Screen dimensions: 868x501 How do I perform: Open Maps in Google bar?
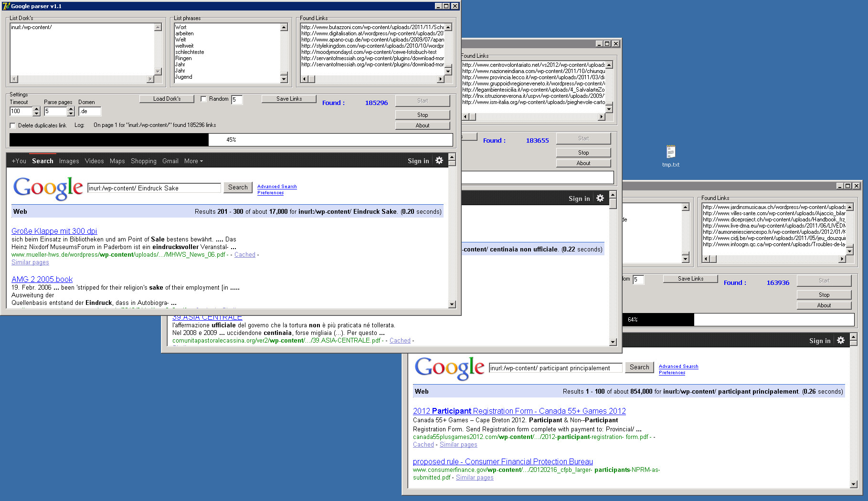point(117,161)
